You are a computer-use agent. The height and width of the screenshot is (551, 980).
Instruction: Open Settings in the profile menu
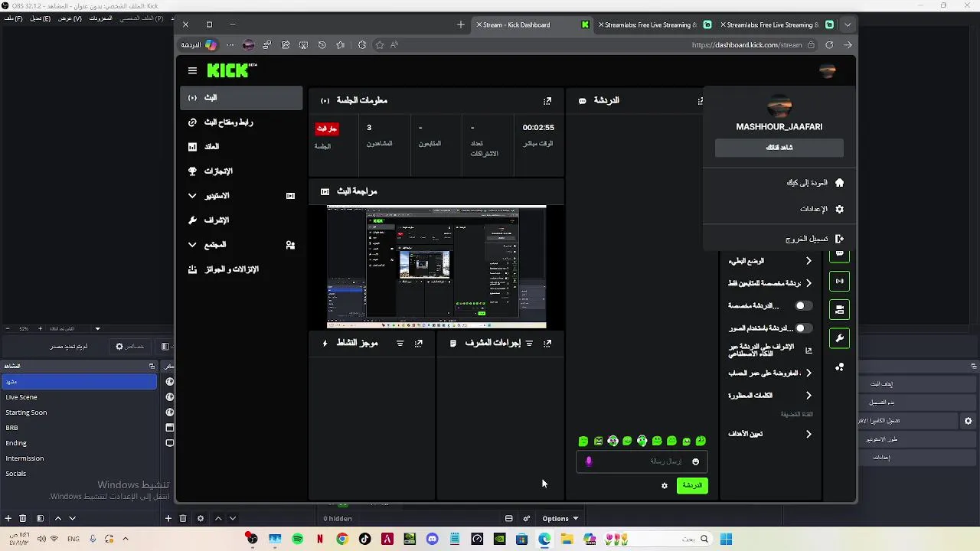(779, 209)
